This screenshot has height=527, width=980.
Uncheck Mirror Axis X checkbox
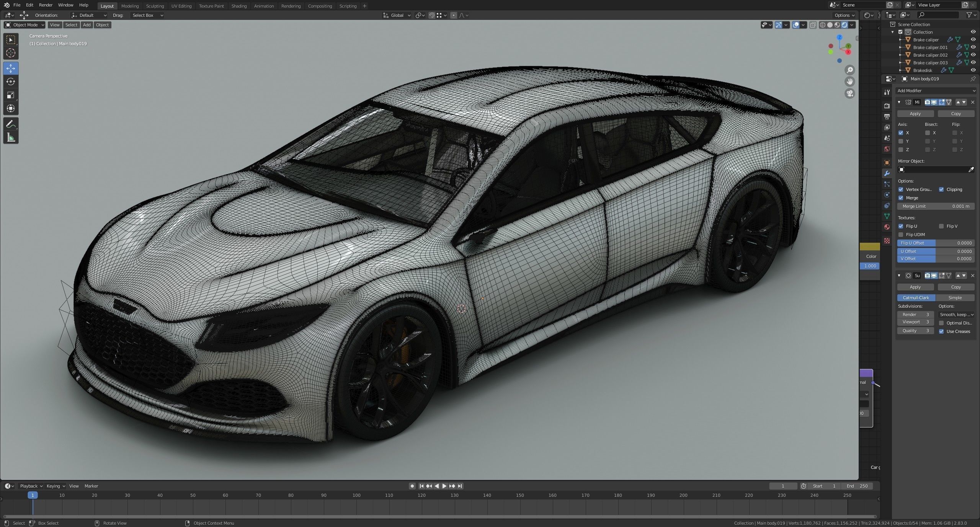pyautogui.click(x=901, y=133)
